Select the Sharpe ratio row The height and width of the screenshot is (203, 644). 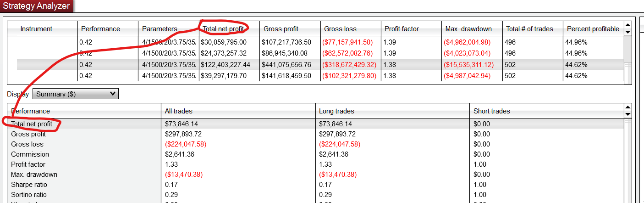(x=29, y=185)
